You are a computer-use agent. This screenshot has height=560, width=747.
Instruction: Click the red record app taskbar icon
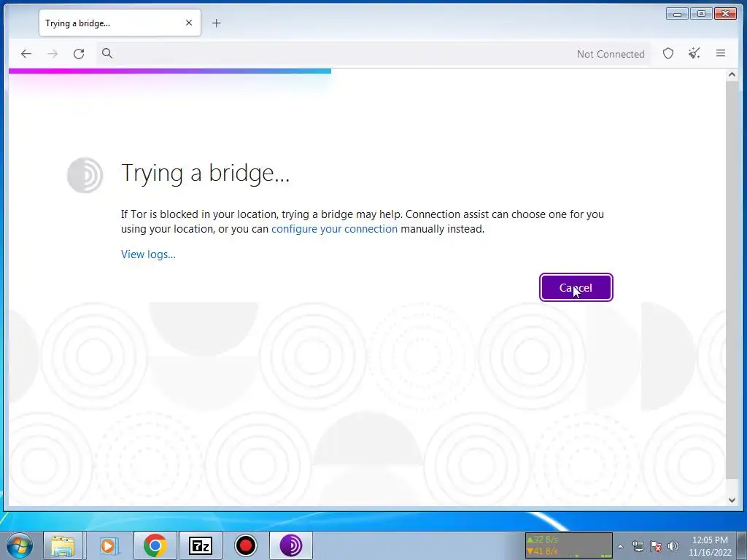pyautogui.click(x=245, y=545)
